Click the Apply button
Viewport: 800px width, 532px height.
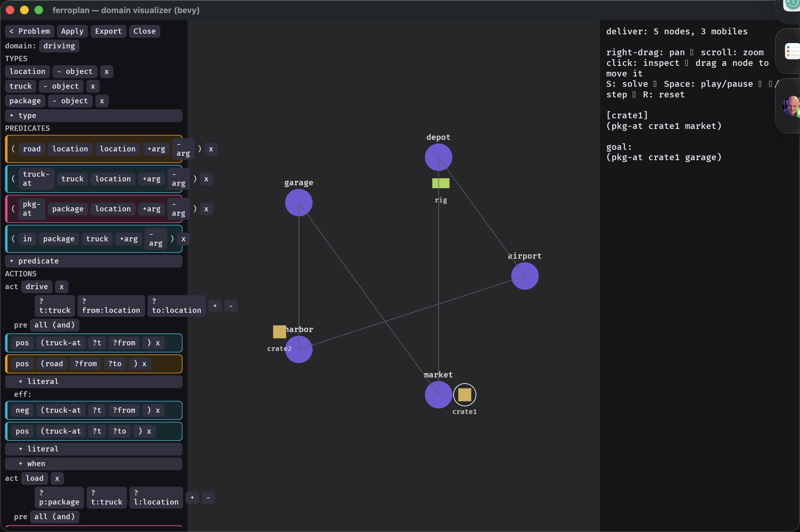tap(72, 31)
